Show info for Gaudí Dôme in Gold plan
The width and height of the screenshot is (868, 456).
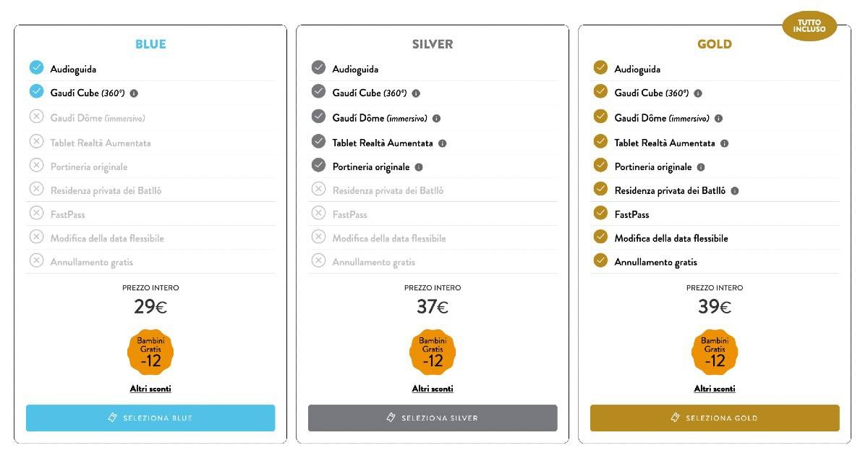click(718, 119)
